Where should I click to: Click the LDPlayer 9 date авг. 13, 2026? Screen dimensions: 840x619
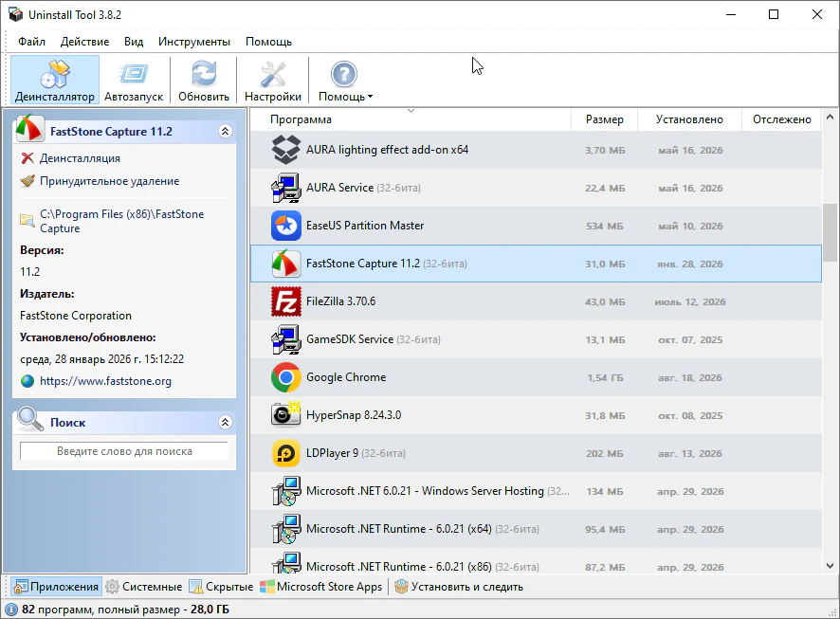click(690, 453)
